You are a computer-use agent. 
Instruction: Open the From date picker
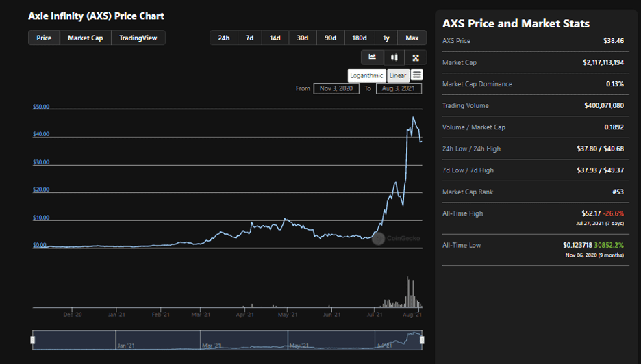336,88
